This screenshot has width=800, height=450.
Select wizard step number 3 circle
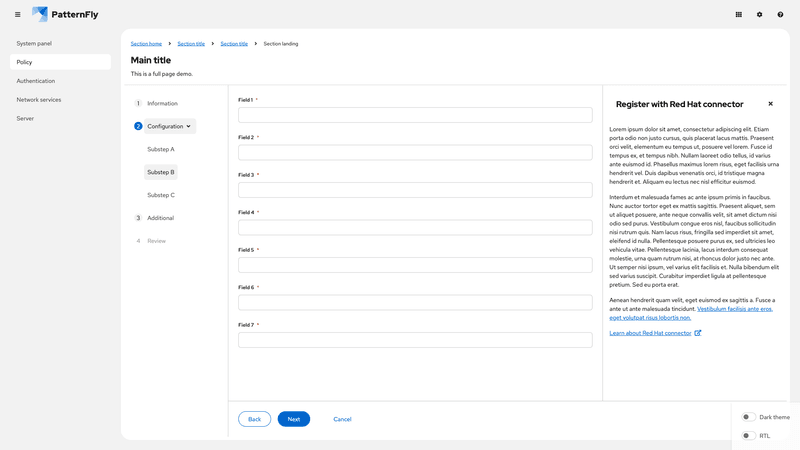pyautogui.click(x=138, y=218)
